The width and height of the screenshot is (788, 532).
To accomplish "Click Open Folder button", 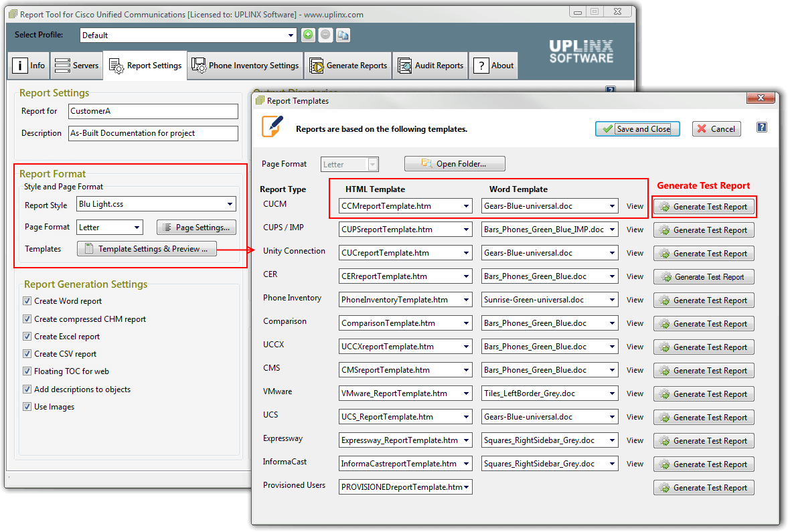I will [455, 164].
